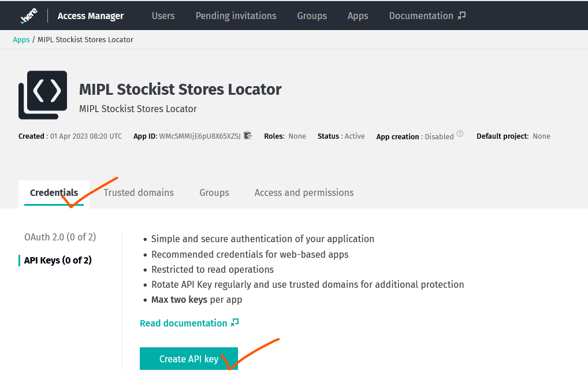Image resolution: width=588 pixels, height=371 pixels.
Task: Click 'Max two keys per app' bullet
Action: pyautogui.click(x=196, y=300)
